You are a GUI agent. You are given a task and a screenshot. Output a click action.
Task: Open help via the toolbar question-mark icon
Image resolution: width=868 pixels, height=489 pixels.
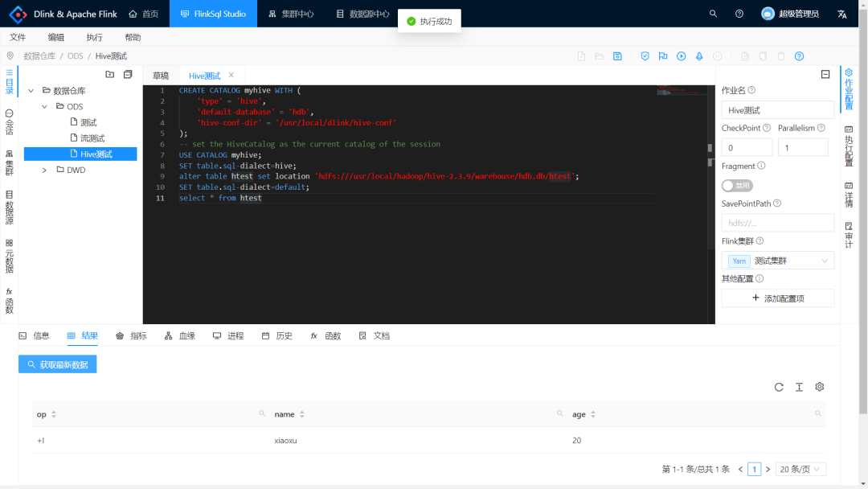[x=800, y=56]
